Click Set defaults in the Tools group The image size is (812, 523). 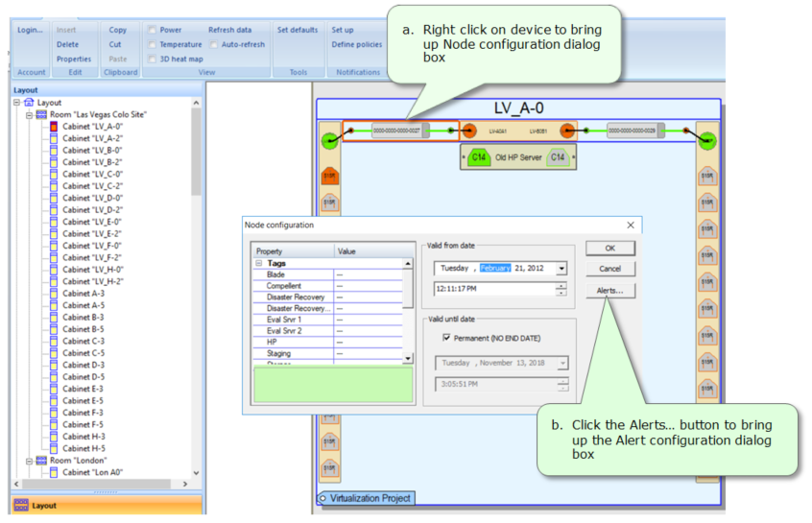pyautogui.click(x=298, y=30)
